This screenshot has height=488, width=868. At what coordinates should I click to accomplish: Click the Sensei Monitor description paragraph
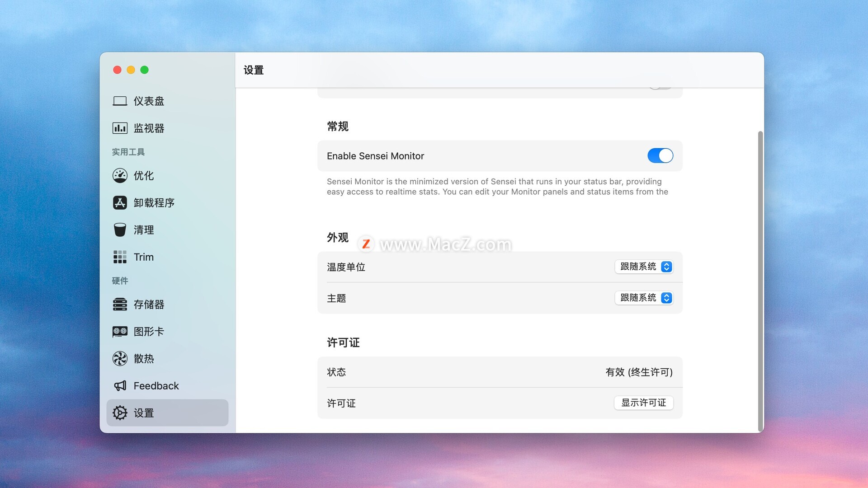point(497,187)
